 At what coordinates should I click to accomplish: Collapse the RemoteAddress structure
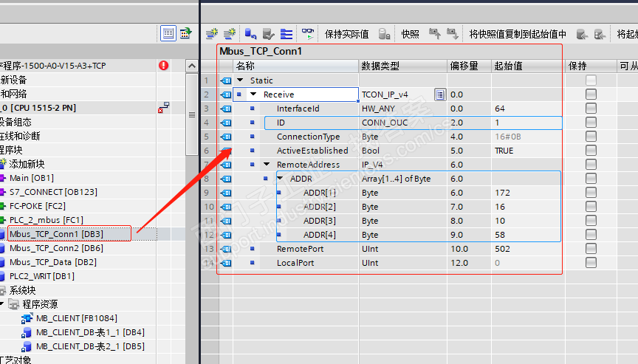point(267,165)
